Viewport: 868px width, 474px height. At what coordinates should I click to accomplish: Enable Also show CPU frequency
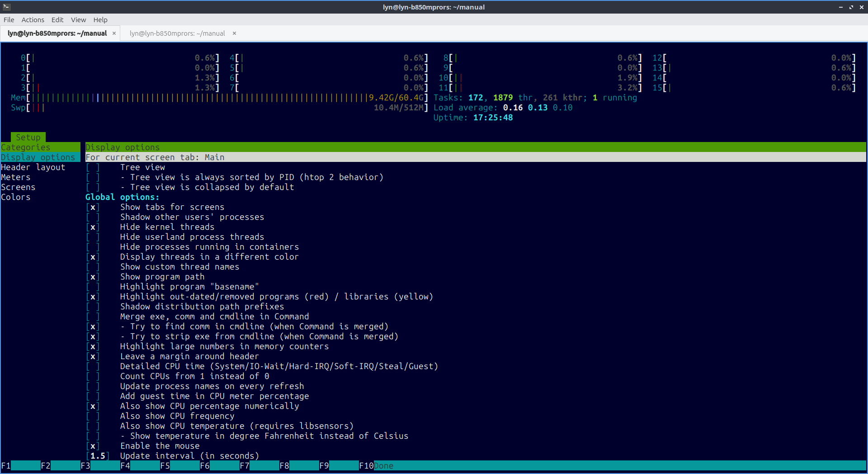coord(93,416)
